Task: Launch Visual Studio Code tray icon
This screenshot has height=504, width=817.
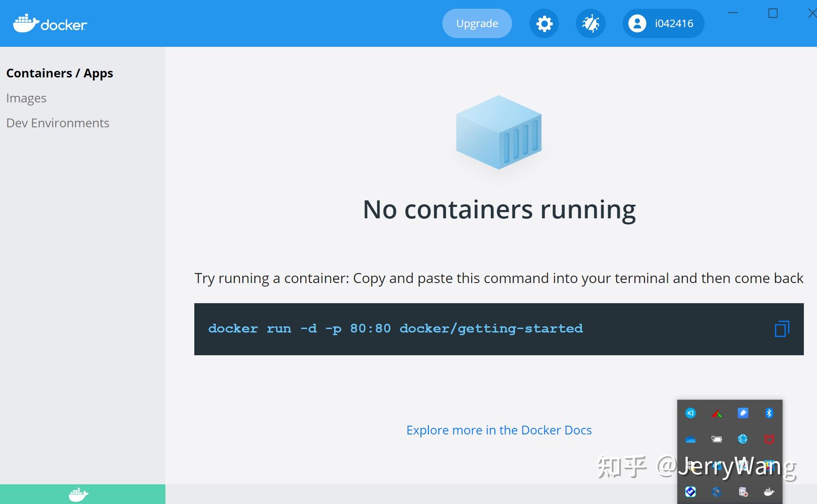Action: click(691, 413)
